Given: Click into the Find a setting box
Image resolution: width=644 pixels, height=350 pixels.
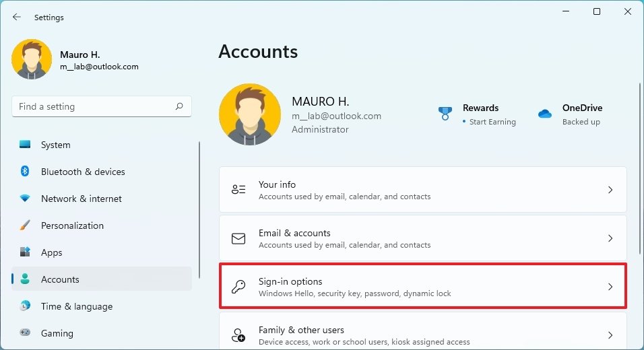Looking at the screenshot, I should click(x=94, y=106).
